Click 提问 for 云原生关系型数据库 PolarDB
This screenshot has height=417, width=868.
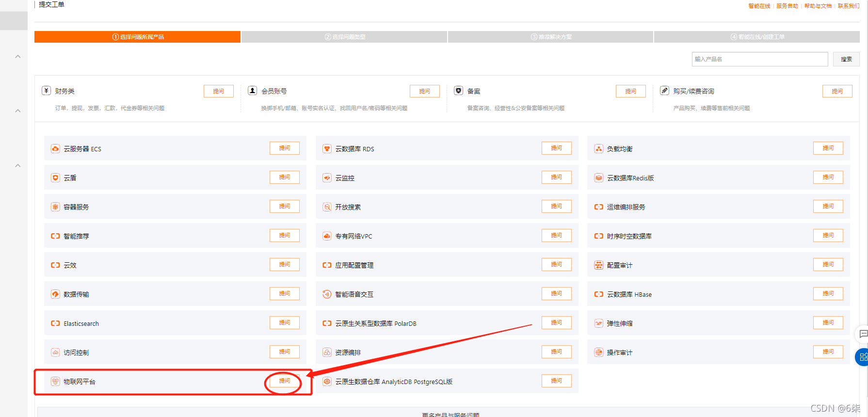tap(557, 322)
